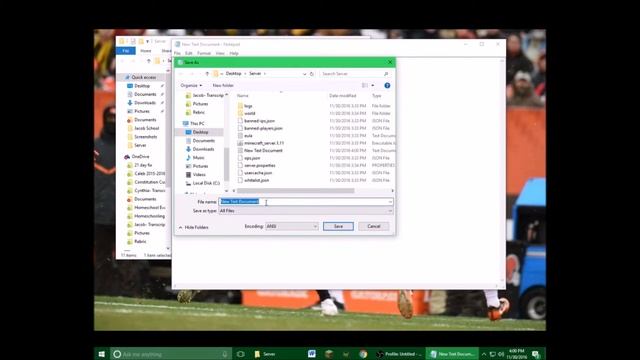640x360 pixels.
Task: Open the Encoding dropdown
Action: (291, 226)
